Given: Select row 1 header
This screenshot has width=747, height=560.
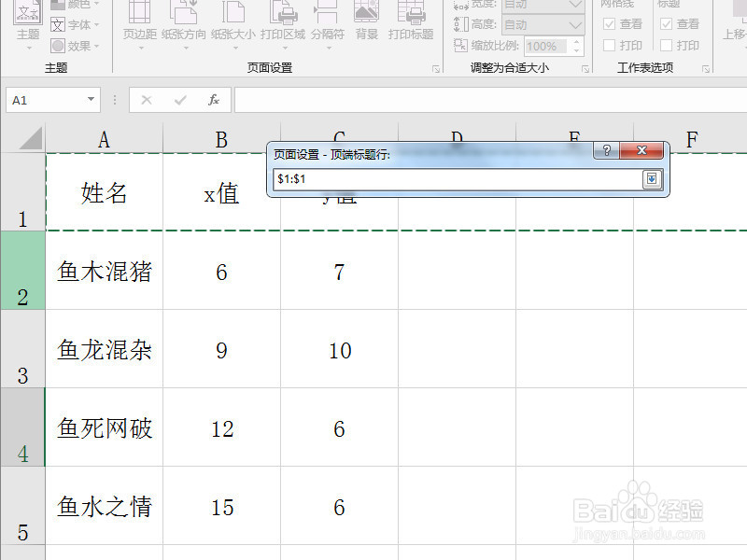Looking at the screenshot, I should point(22,192).
